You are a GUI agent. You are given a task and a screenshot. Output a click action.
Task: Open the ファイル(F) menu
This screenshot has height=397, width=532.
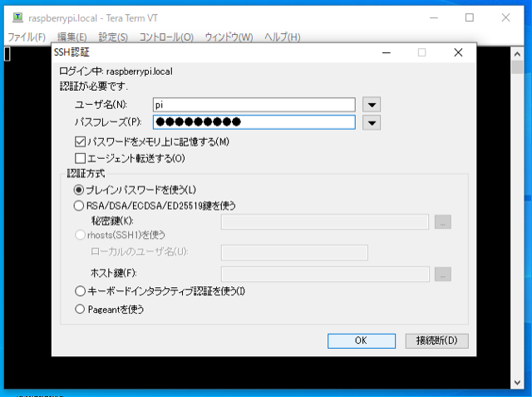coord(27,37)
